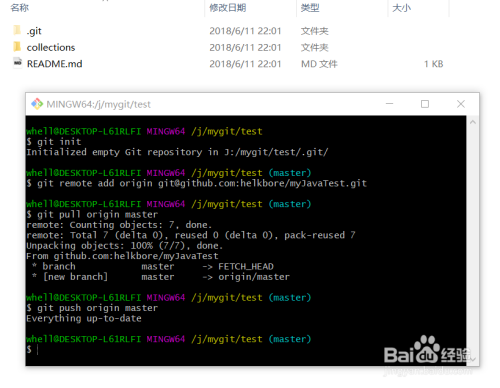Click the terminal scrollbar up arrow
The image size is (500, 388).
pos(472,122)
